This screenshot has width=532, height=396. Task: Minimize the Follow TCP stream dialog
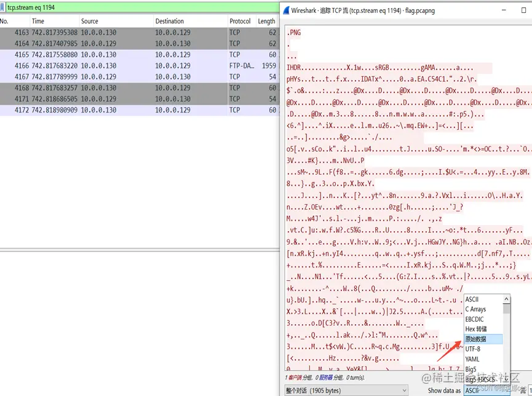coord(504,10)
